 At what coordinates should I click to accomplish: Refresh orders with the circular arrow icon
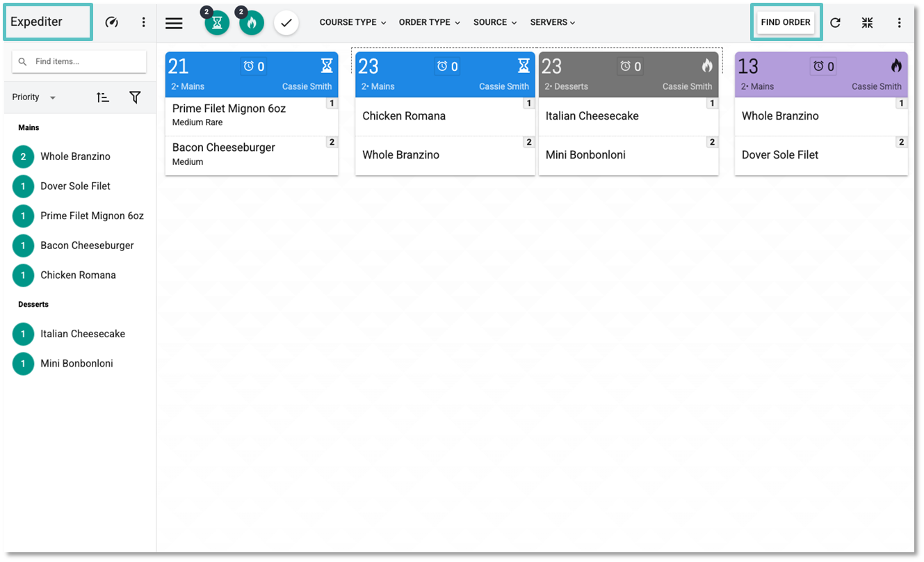point(835,22)
